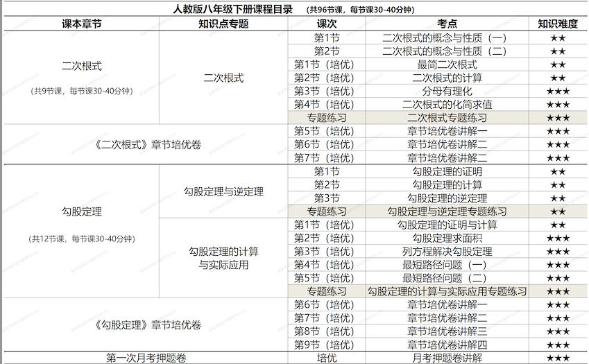
Task: Click the 第3节 cell beside 勾股定理的逆定理
Action: click(x=327, y=198)
